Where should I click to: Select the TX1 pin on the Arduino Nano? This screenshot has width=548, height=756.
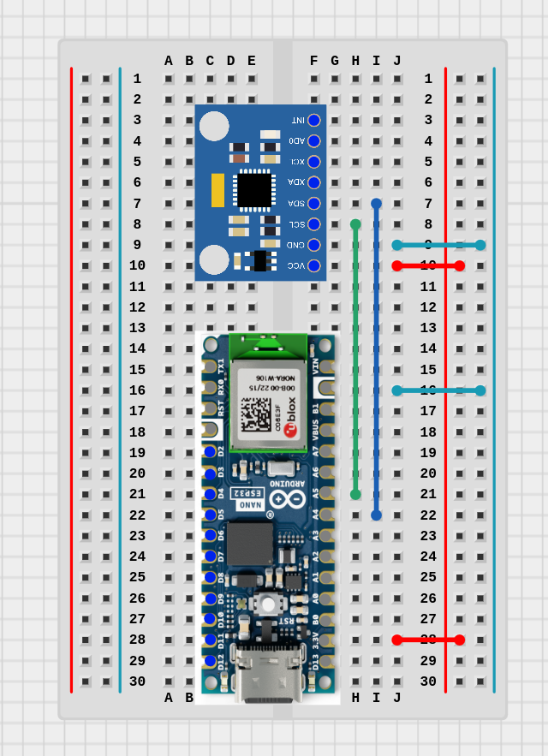click(x=210, y=367)
